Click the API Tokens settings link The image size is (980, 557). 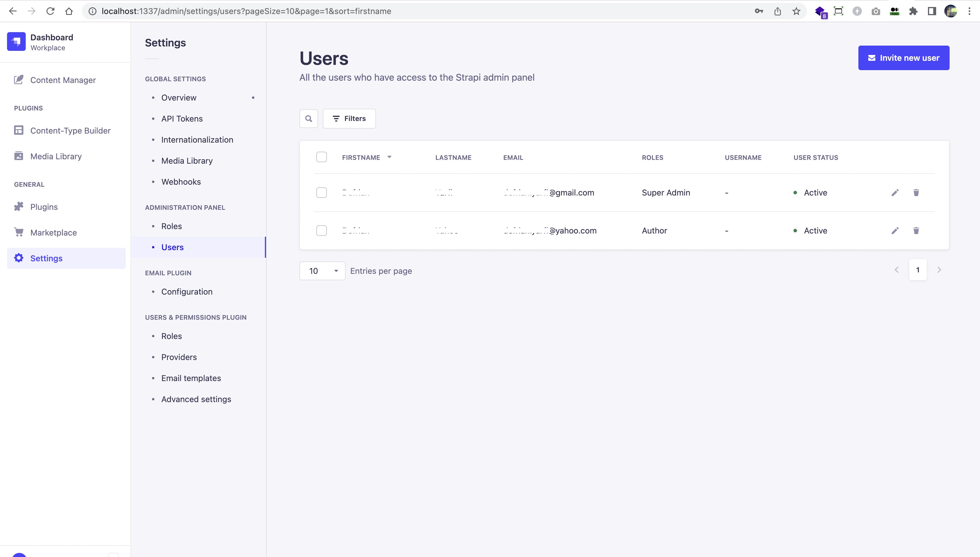[182, 118]
